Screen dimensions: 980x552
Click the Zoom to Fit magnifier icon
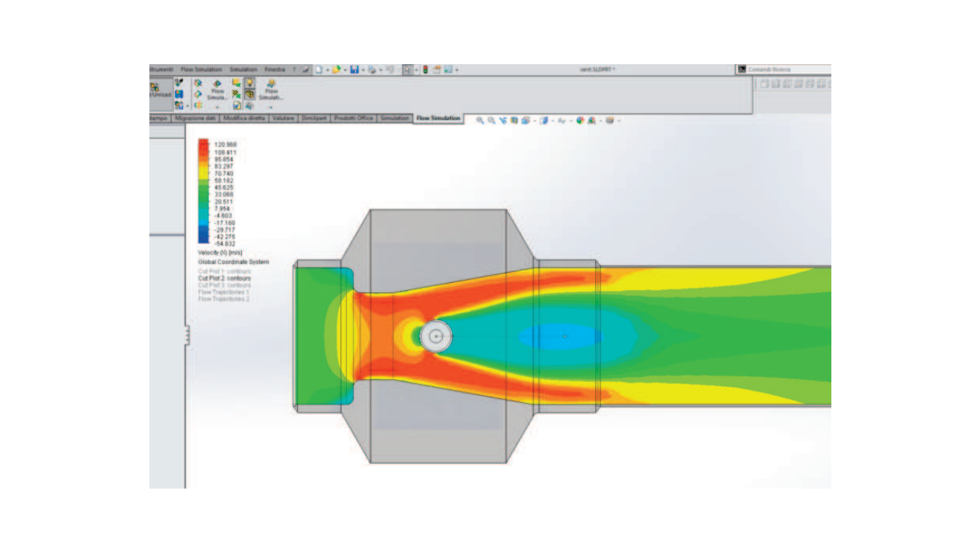[x=480, y=120]
